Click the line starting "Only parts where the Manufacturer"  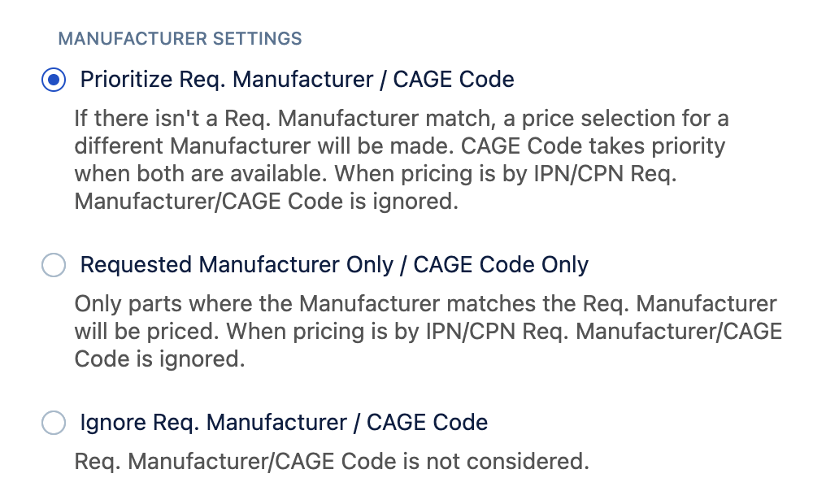[x=424, y=305]
